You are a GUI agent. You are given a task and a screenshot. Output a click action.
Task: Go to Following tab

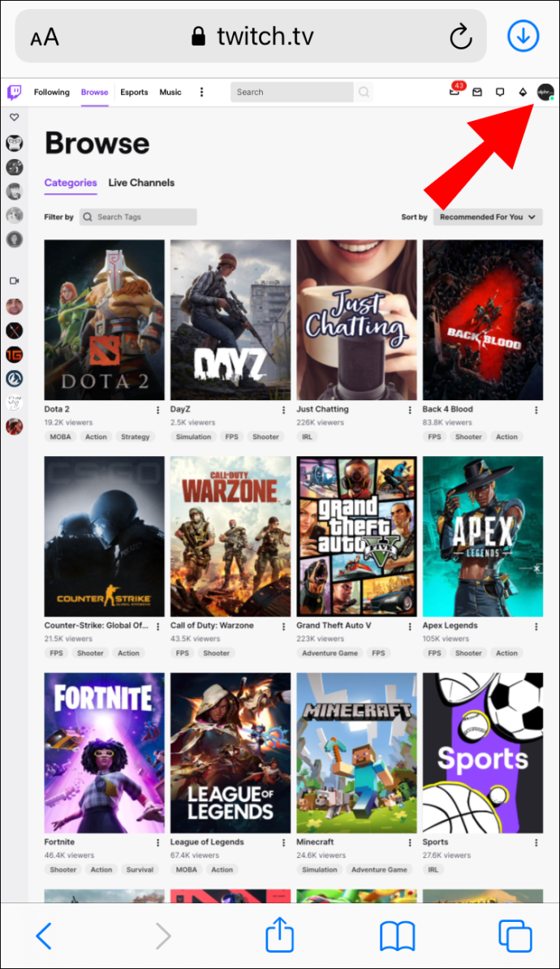point(51,92)
